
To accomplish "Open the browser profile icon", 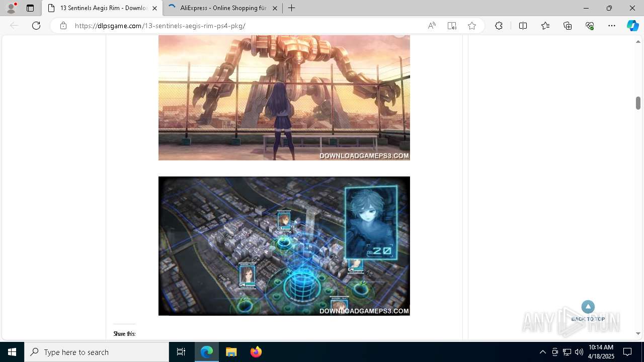I will click(x=11, y=8).
